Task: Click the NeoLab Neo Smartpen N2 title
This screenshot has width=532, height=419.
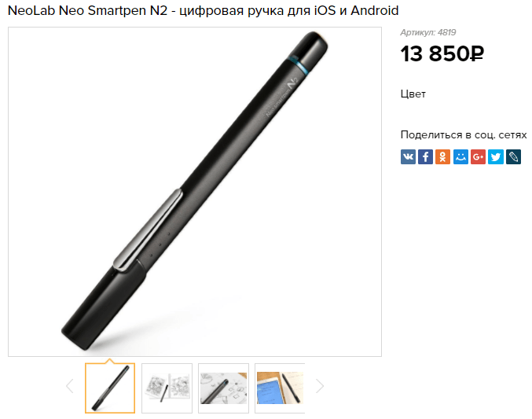Action: (x=204, y=10)
